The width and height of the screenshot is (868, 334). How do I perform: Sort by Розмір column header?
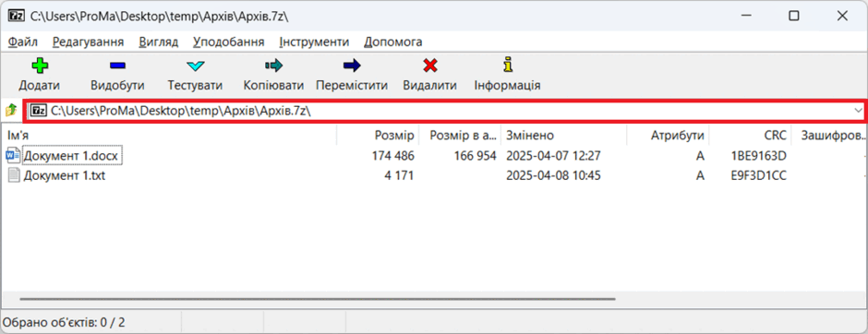click(378, 136)
